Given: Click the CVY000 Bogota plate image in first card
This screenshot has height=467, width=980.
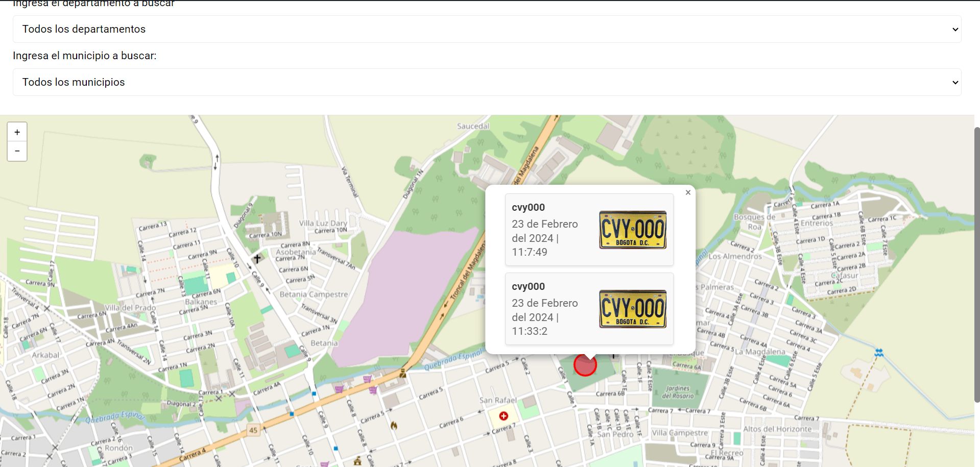Looking at the screenshot, I should (x=632, y=230).
